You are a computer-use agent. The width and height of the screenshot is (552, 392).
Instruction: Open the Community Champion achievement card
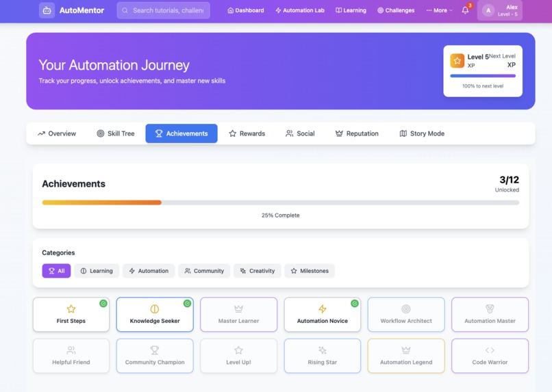click(155, 356)
